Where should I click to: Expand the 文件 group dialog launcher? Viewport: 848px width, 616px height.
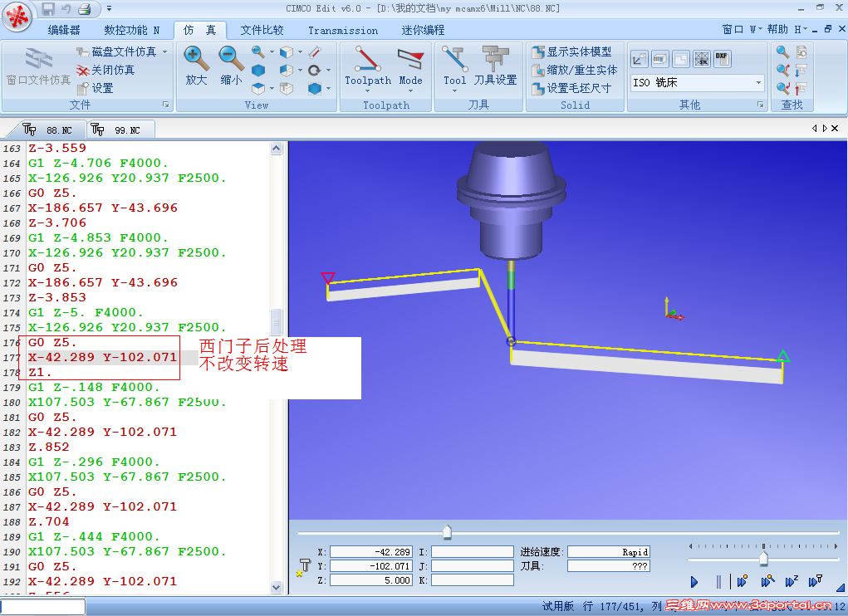coord(165,105)
